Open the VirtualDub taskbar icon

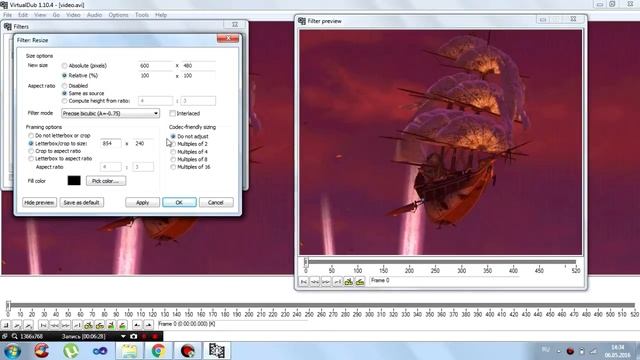pos(217,351)
